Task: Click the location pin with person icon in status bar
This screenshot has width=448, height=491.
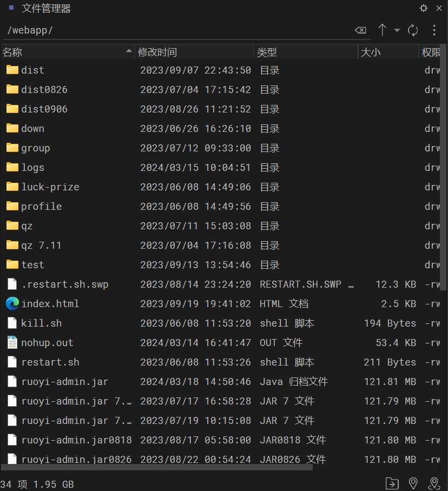Action: (x=434, y=483)
